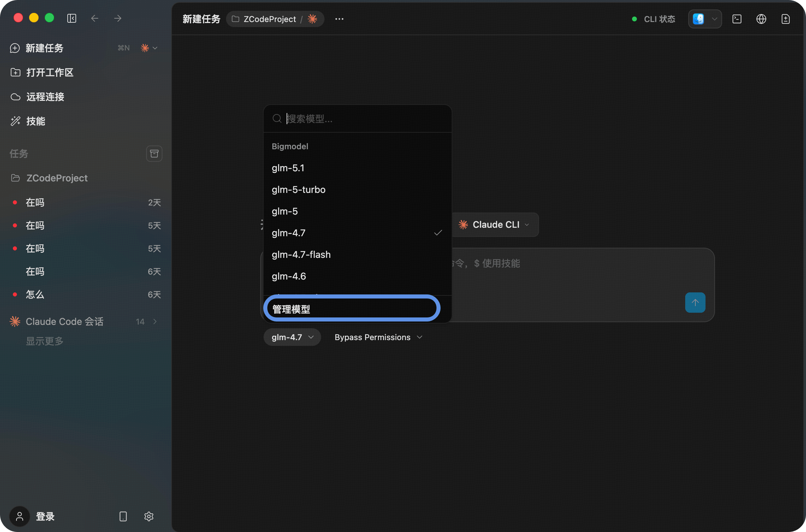Click the mobile device icon

pyautogui.click(x=123, y=516)
